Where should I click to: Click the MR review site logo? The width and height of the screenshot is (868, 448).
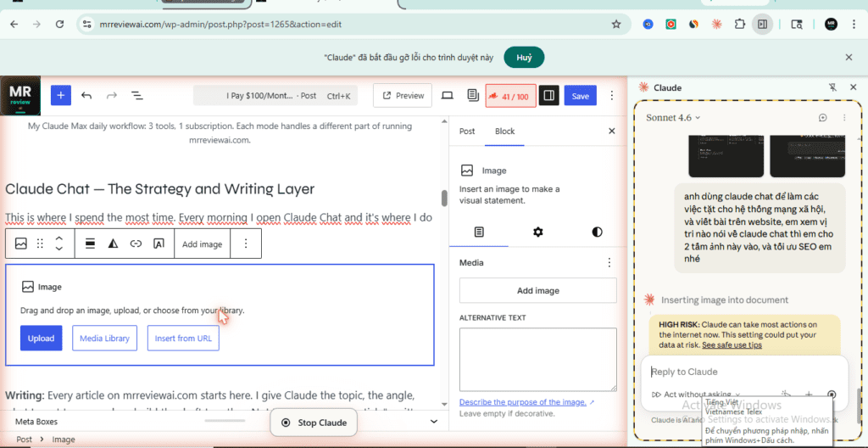click(x=20, y=95)
